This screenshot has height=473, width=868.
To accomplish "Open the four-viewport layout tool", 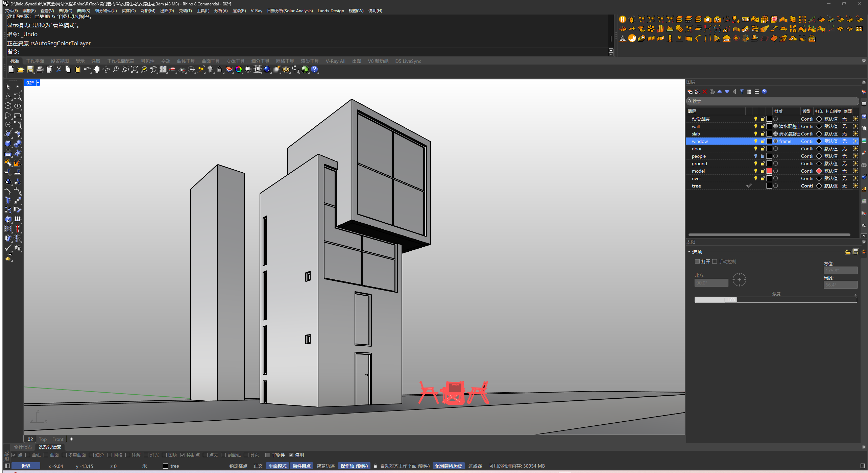I will [163, 69].
